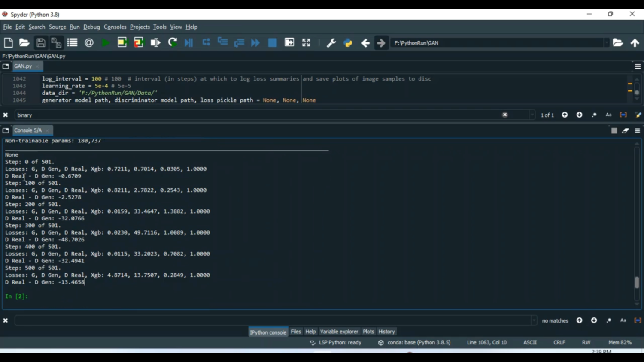
Task: Open the editor pane options hamburger menu
Action: tap(638, 66)
